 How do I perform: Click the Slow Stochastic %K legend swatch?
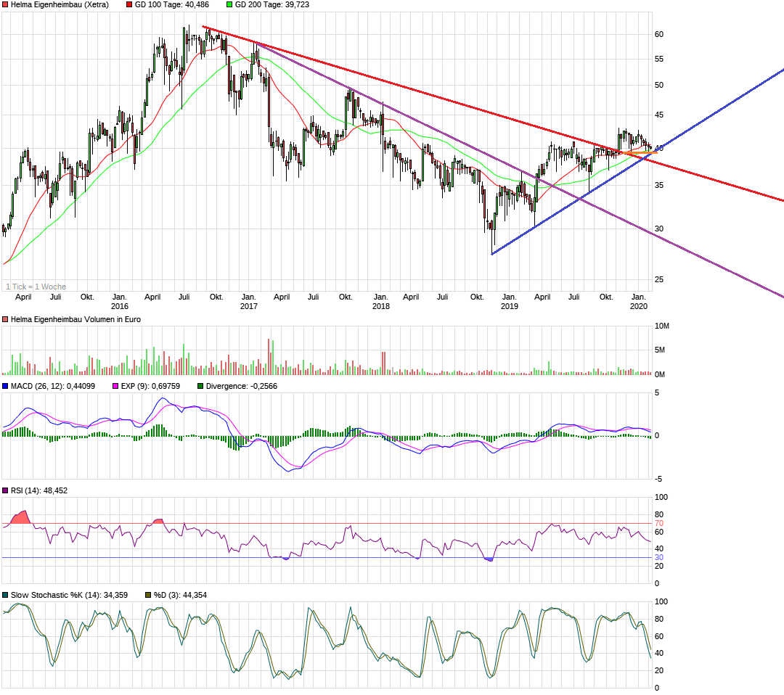point(6,595)
